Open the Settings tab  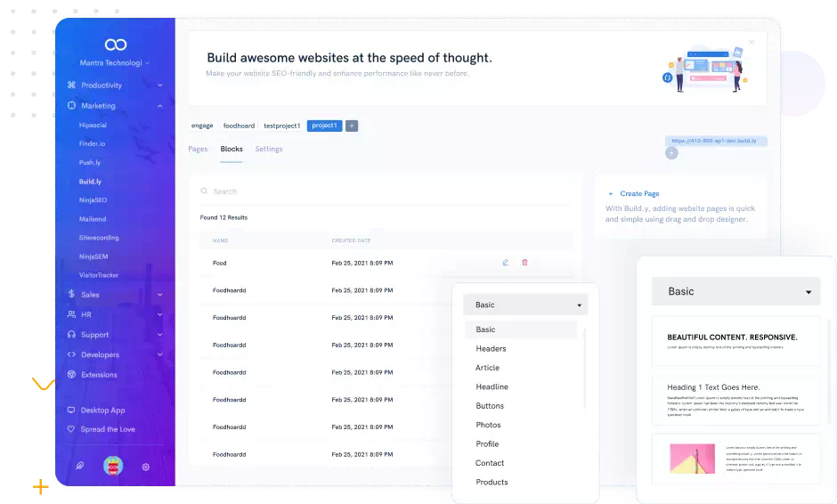tap(269, 149)
